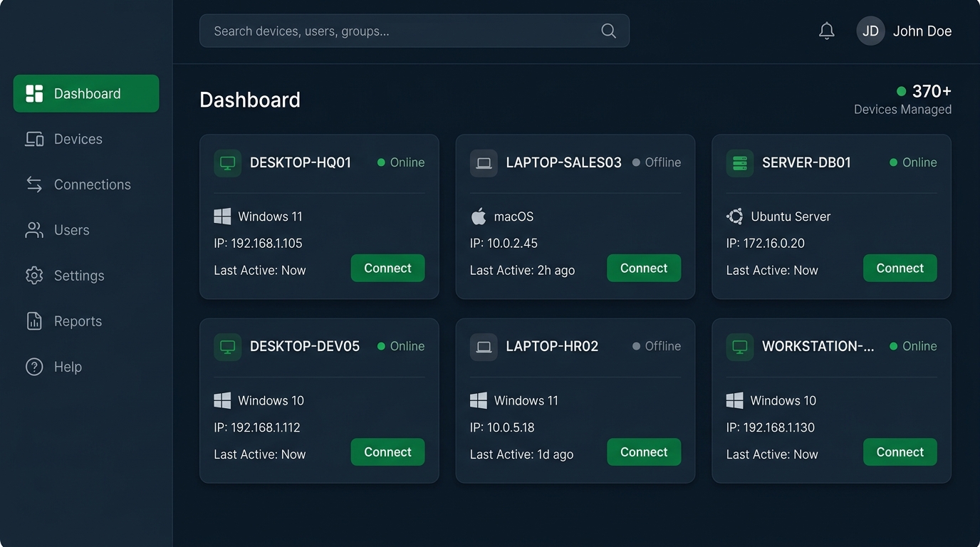
Task: Click the DESKTOP-HQ01 monitor icon
Action: 227,163
